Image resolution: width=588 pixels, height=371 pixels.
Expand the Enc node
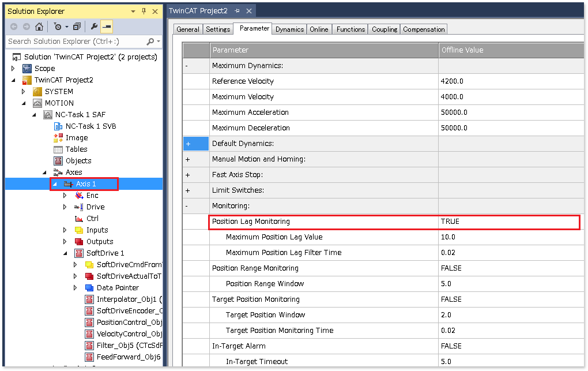pyautogui.click(x=65, y=195)
